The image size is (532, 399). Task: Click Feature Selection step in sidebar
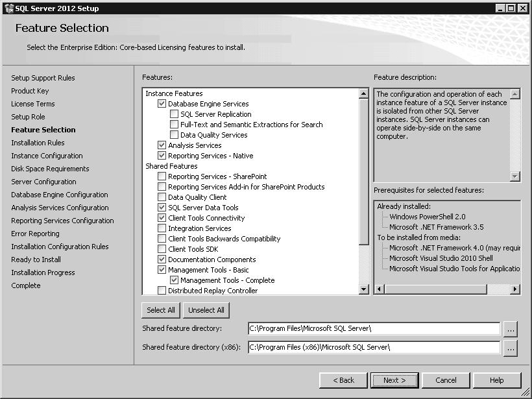(43, 130)
